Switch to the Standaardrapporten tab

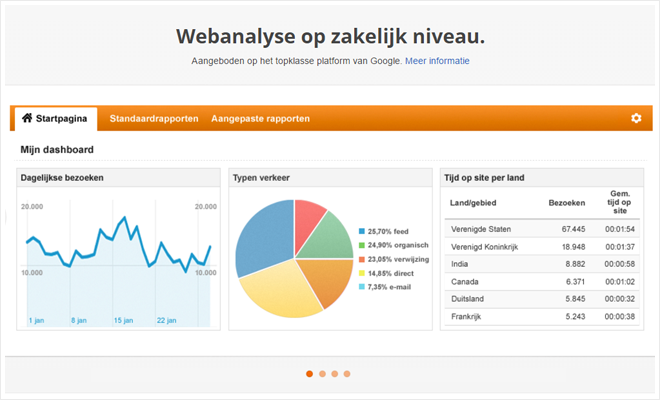154,119
